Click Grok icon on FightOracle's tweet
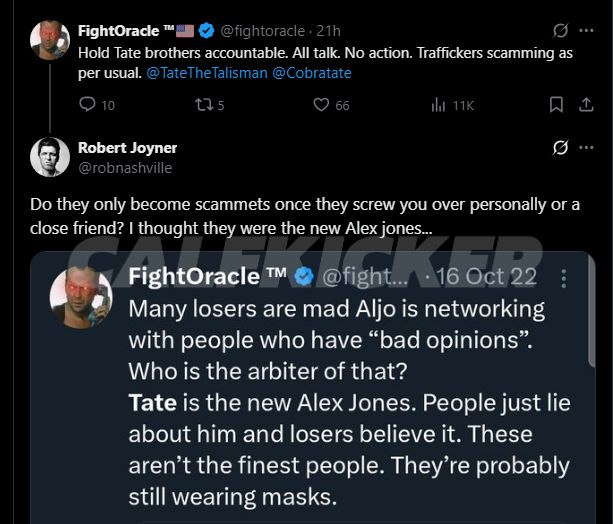Screen dimensions: 613x524 pyautogui.click(x=561, y=31)
